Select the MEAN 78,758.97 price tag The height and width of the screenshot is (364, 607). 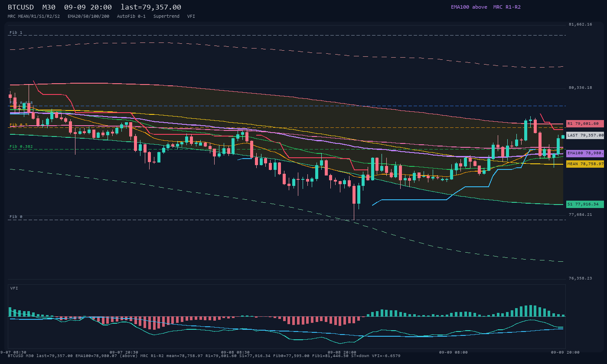click(585, 164)
